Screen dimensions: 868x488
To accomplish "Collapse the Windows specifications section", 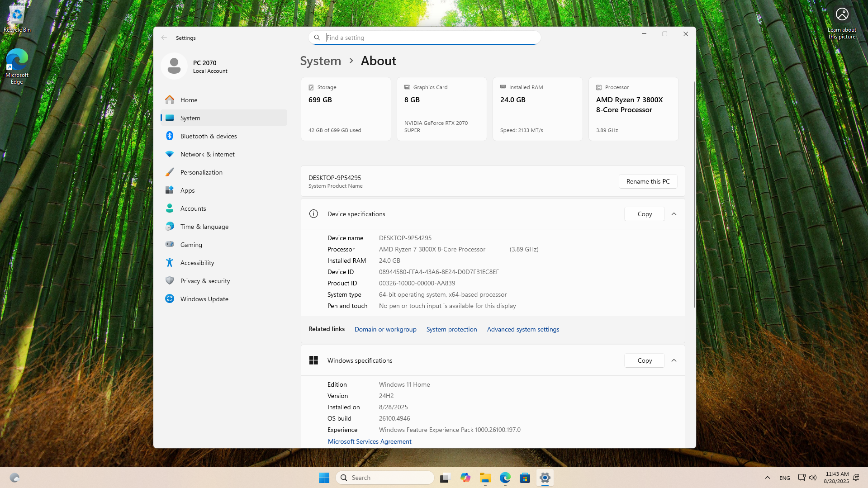I will [674, 360].
